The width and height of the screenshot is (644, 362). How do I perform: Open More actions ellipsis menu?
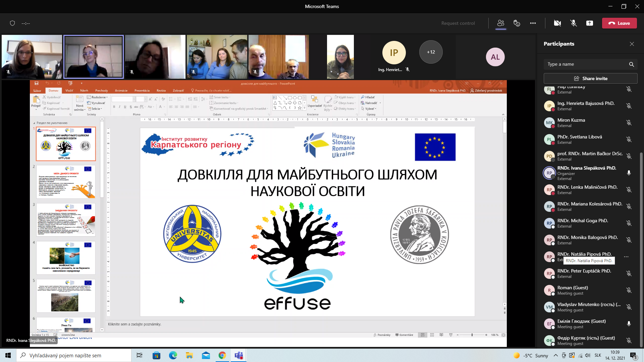click(533, 23)
